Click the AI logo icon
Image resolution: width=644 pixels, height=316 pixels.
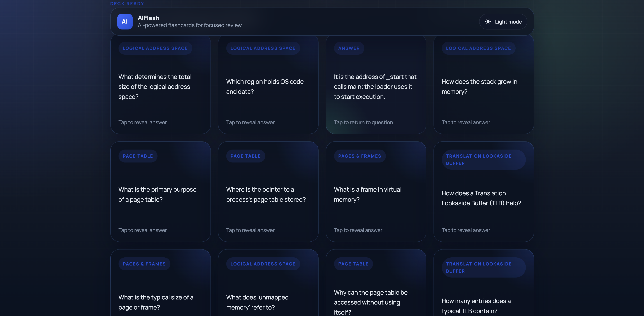pyautogui.click(x=125, y=22)
